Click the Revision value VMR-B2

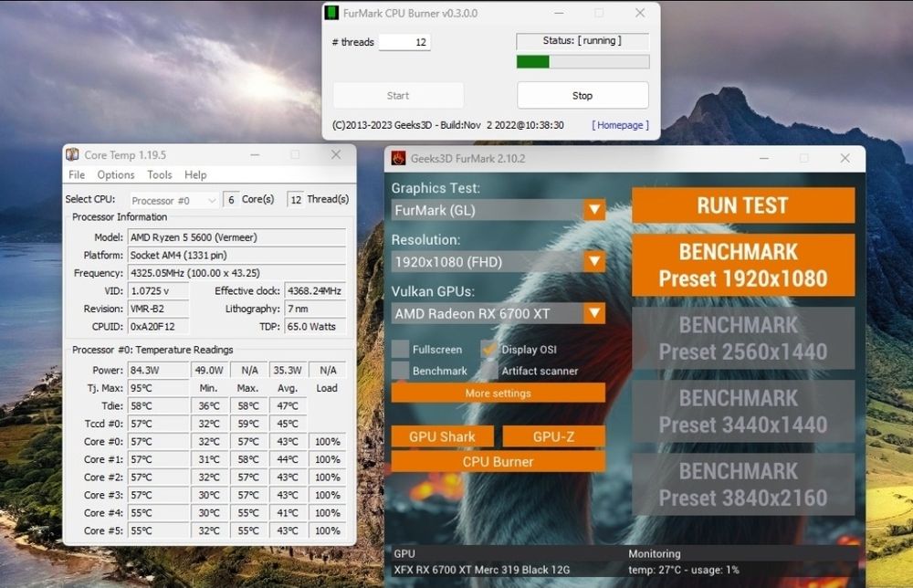(158, 309)
